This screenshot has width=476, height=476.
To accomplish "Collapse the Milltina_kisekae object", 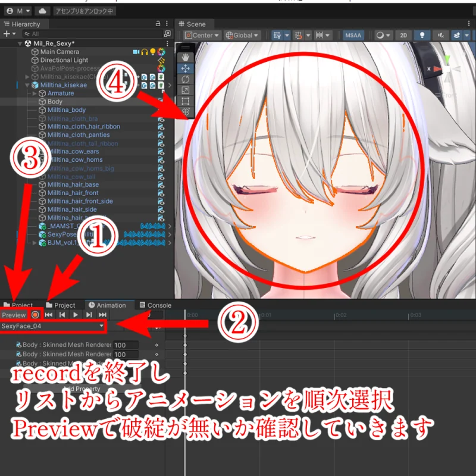I will (x=27, y=85).
